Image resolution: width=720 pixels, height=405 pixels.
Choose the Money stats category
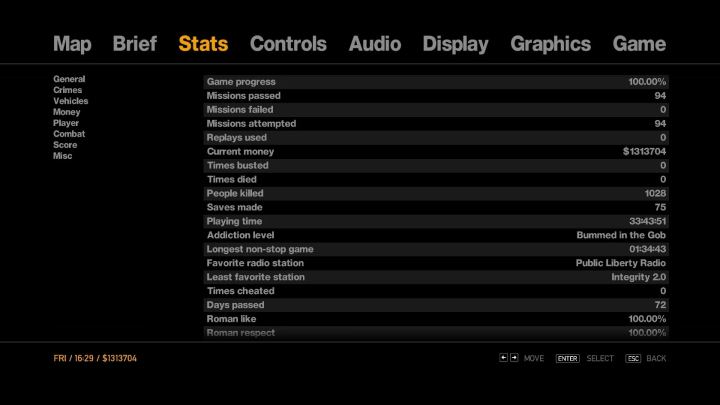[67, 112]
